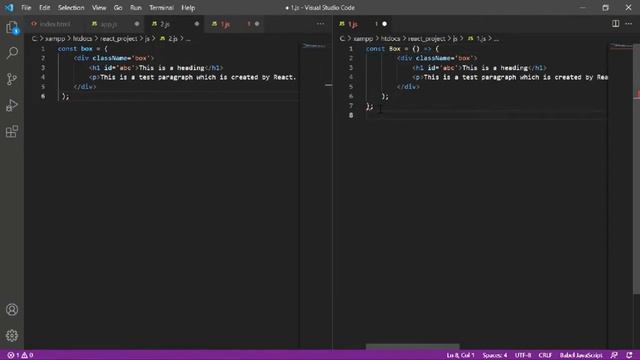Open the Source Control view
Image resolution: width=640 pixels, height=360 pixels.
point(12,79)
